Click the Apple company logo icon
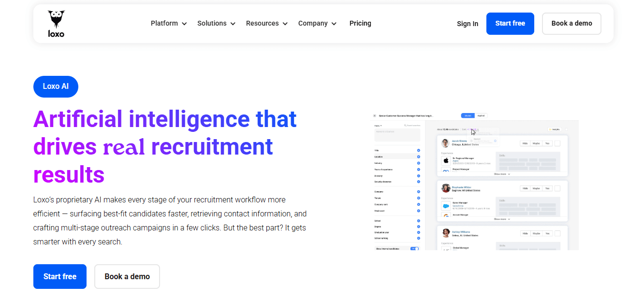Viewport: 644px width, 299px height. pyautogui.click(x=446, y=160)
